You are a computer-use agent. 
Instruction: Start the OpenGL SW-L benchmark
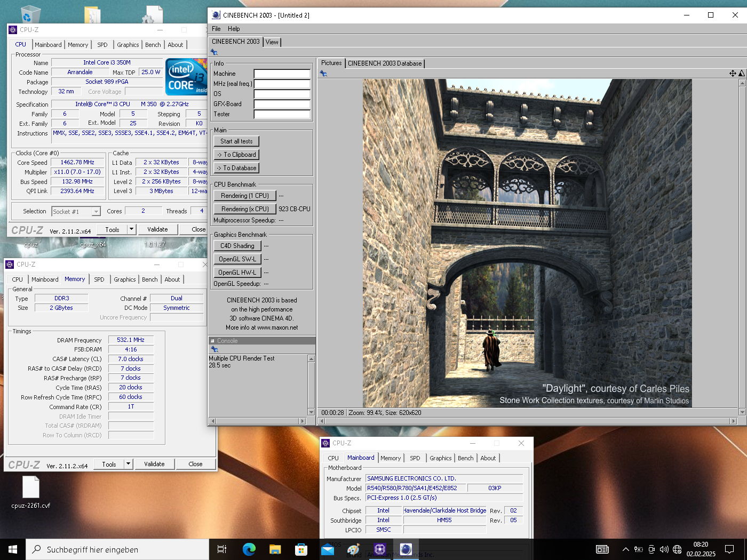[x=237, y=259]
